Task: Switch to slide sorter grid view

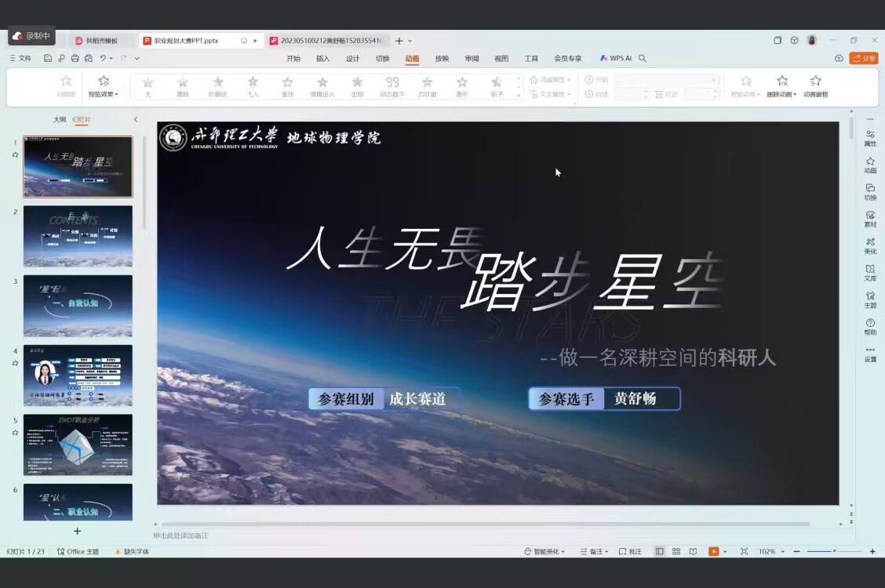Action: [x=676, y=551]
